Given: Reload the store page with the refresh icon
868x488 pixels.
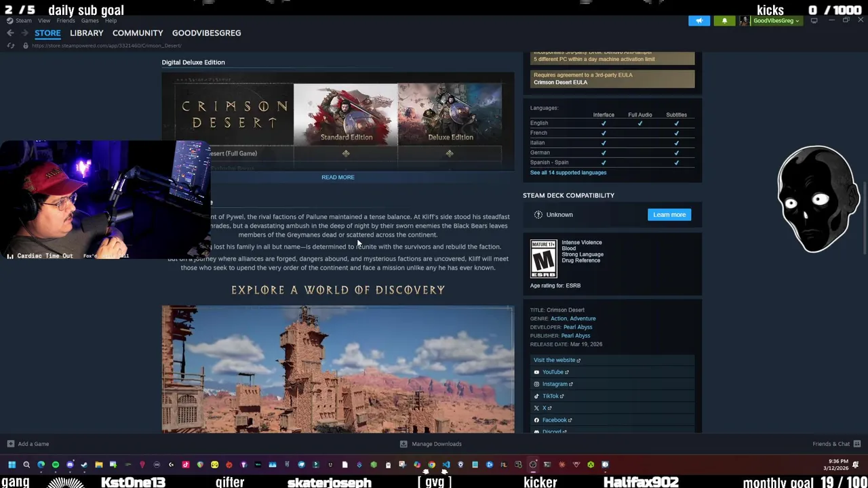Looking at the screenshot, I should 10,45.
